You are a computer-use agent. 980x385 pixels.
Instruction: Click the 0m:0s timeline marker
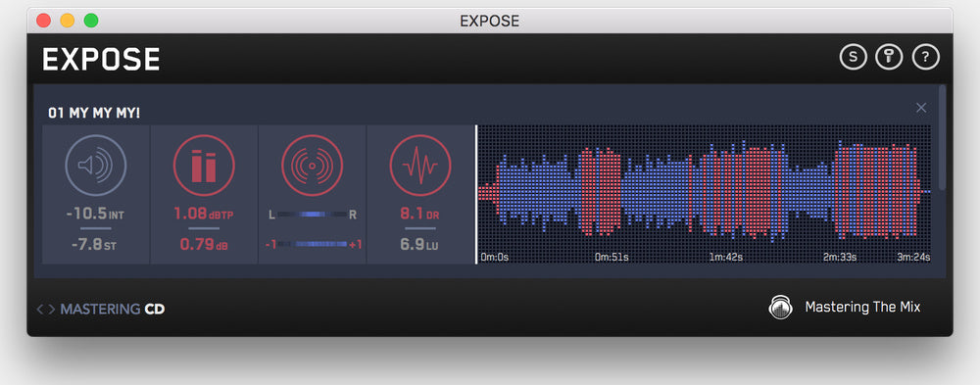coord(495,257)
